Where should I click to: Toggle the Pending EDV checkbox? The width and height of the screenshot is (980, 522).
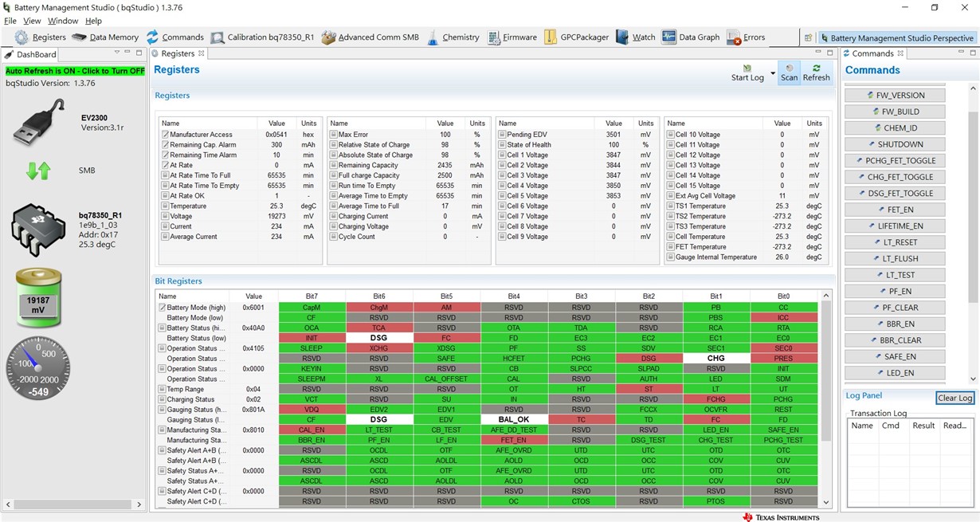point(503,135)
